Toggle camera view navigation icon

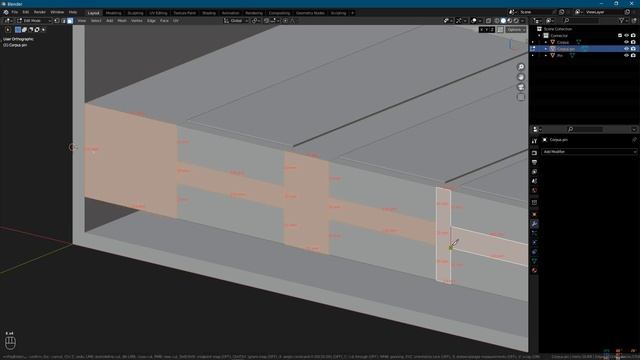(x=521, y=87)
